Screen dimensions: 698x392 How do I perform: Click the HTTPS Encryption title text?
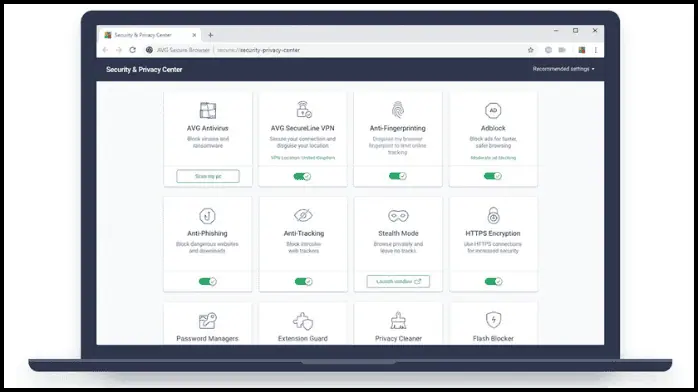tap(493, 233)
